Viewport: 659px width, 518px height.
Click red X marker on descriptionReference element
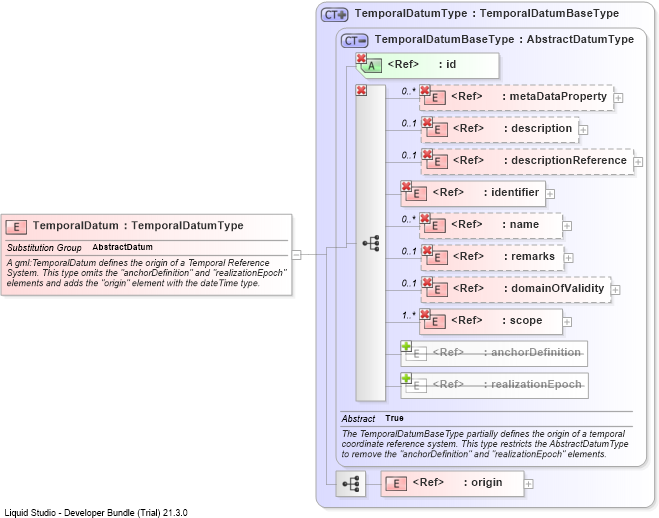(427, 154)
